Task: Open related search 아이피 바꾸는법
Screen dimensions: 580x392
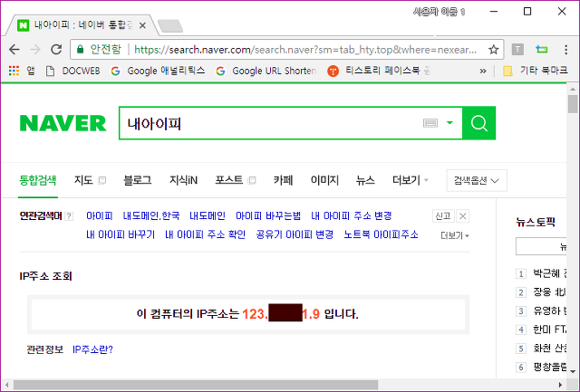Action: click(268, 215)
